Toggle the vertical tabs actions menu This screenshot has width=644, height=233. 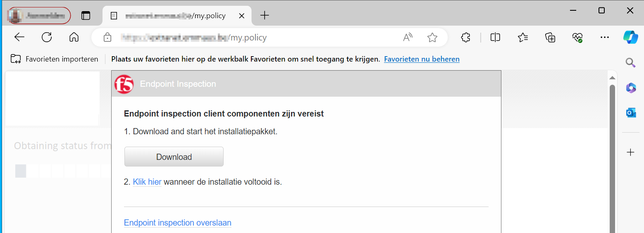pos(86,16)
